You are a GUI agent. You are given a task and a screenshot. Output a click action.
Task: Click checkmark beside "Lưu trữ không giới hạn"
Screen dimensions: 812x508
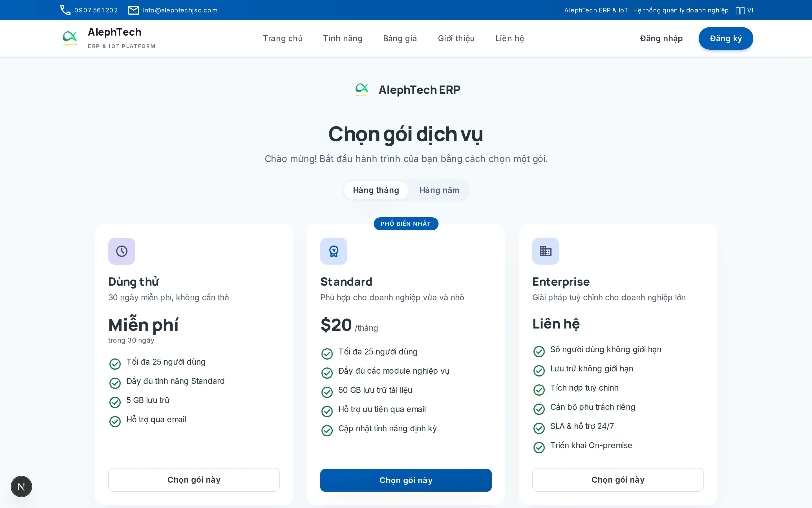[539, 370]
